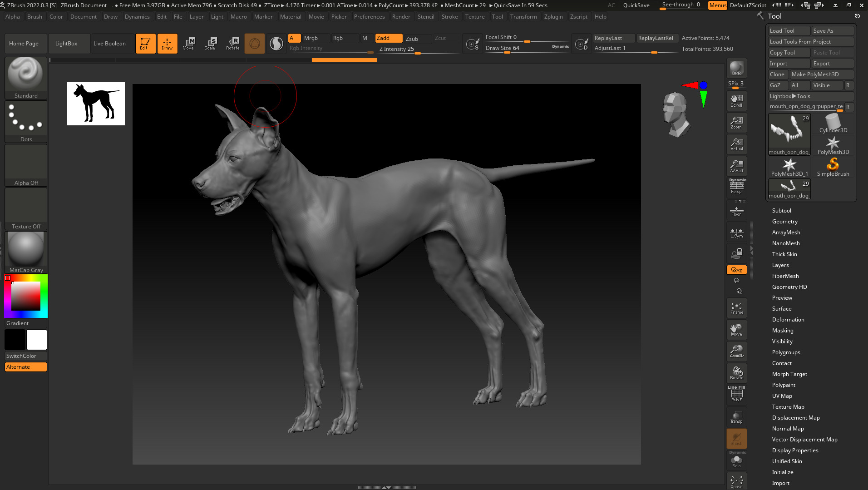Click the Load Tool button
The width and height of the screenshot is (868, 490).
[x=789, y=31]
